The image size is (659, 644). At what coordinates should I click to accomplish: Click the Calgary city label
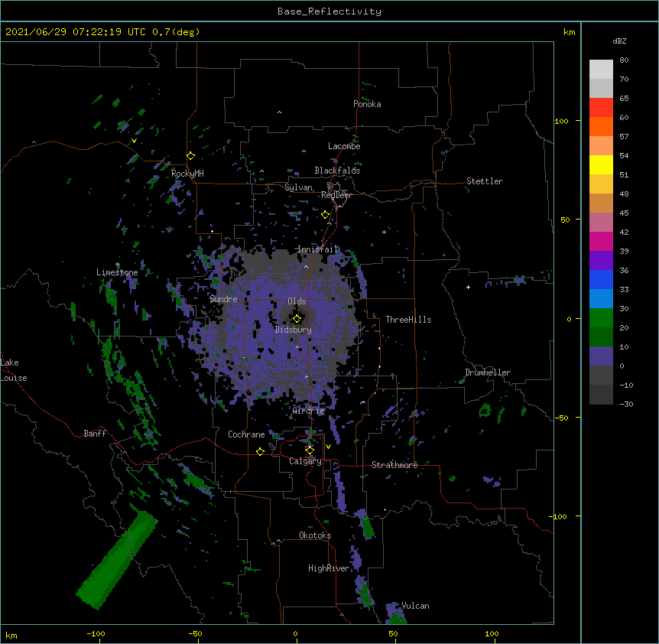(305, 461)
